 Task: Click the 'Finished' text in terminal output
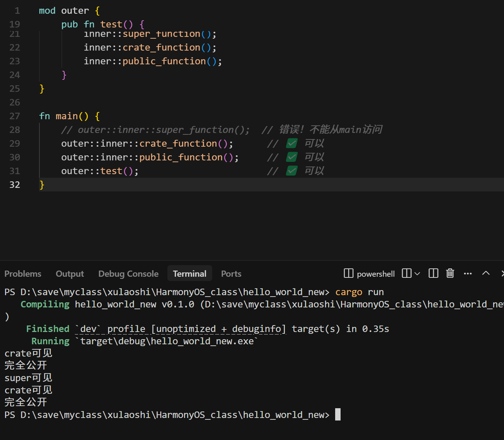coord(48,329)
